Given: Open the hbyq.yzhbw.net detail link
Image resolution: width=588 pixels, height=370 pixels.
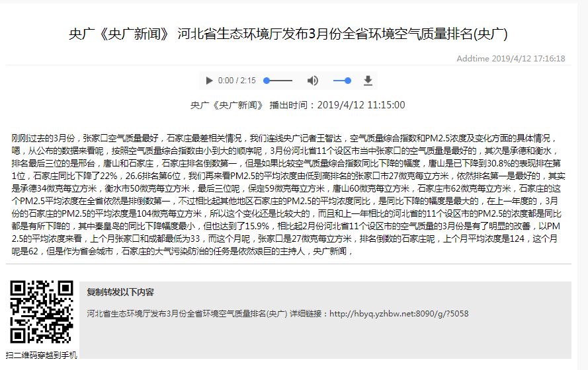Looking at the screenshot, I should (x=399, y=314).
